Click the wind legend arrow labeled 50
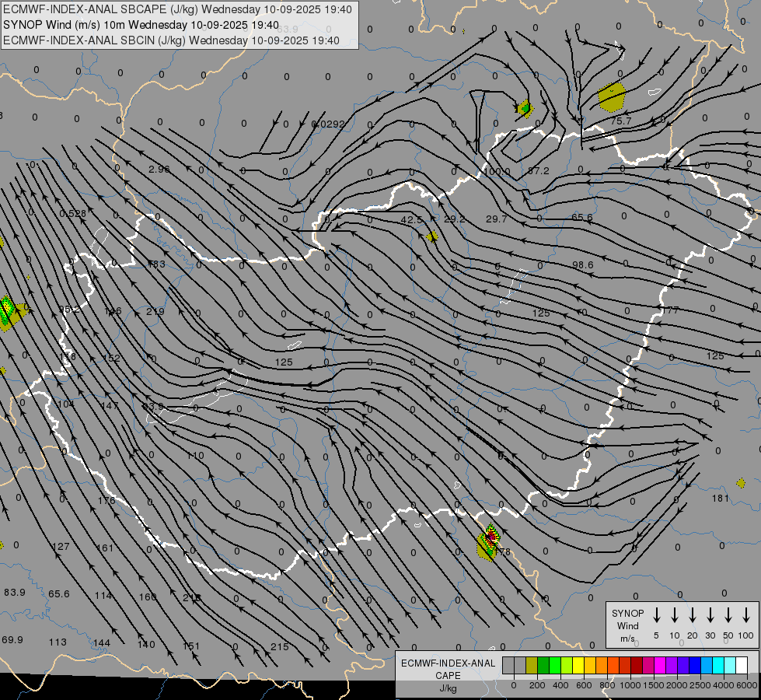Screen dimensions: 761x700 [728, 615]
